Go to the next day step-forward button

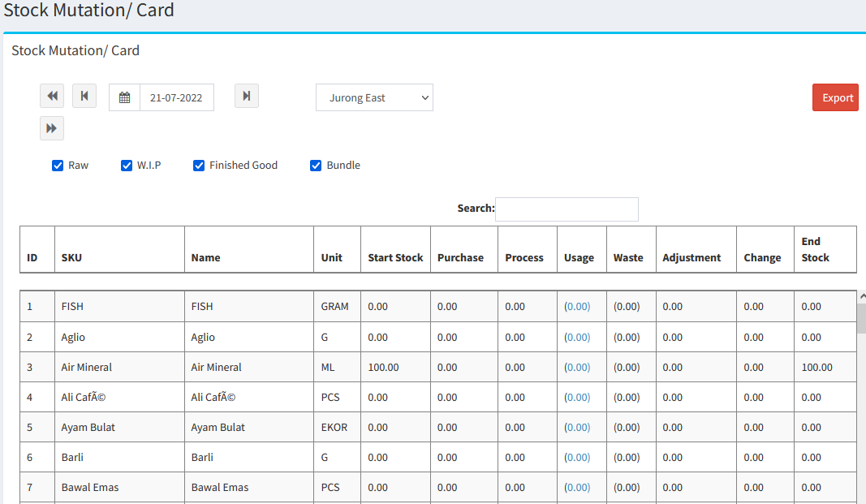pos(246,96)
